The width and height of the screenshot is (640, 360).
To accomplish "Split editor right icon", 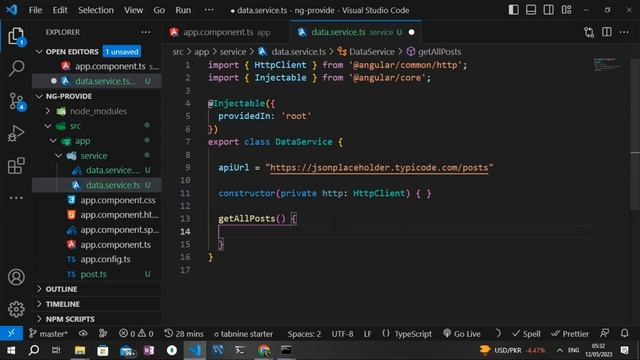I will (x=607, y=32).
